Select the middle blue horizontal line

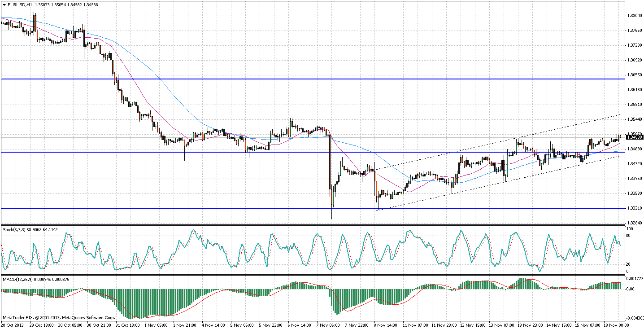[x=135, y=152]
